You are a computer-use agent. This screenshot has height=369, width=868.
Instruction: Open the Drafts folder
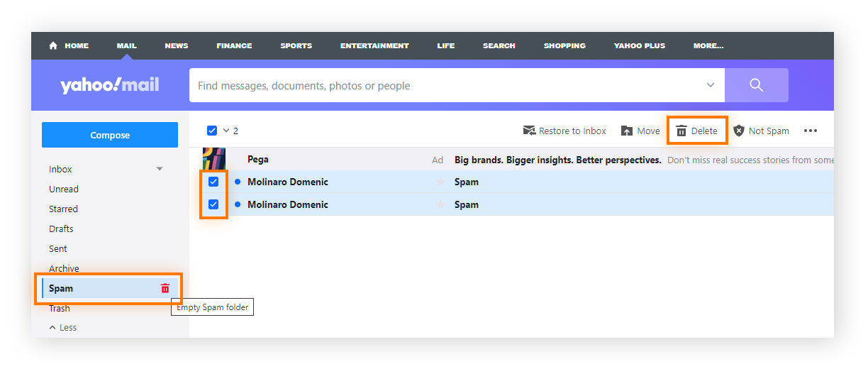[x=61, y=228]
